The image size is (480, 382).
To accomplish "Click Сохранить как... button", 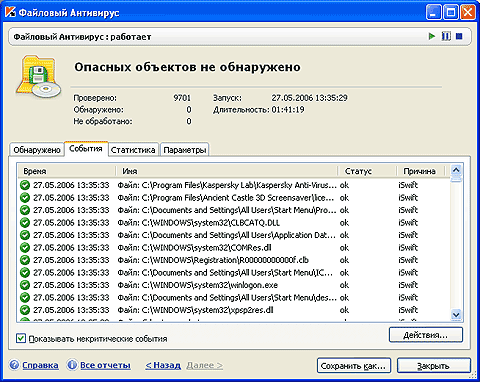I will [x=354, y=366].
